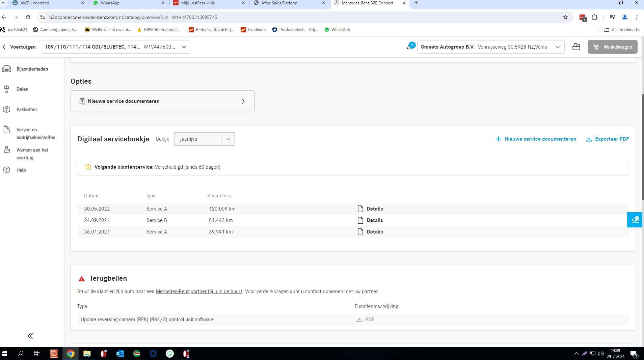
Task: Open the LastPass extension icon
Action: [583, 18]
